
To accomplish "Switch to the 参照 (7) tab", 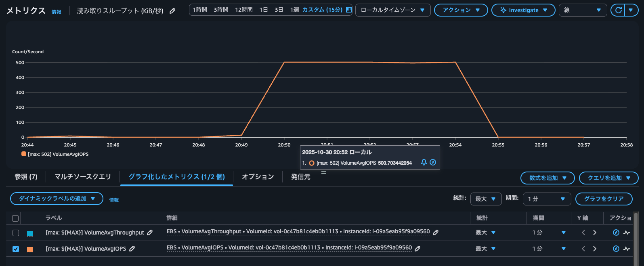I will 26,177.
